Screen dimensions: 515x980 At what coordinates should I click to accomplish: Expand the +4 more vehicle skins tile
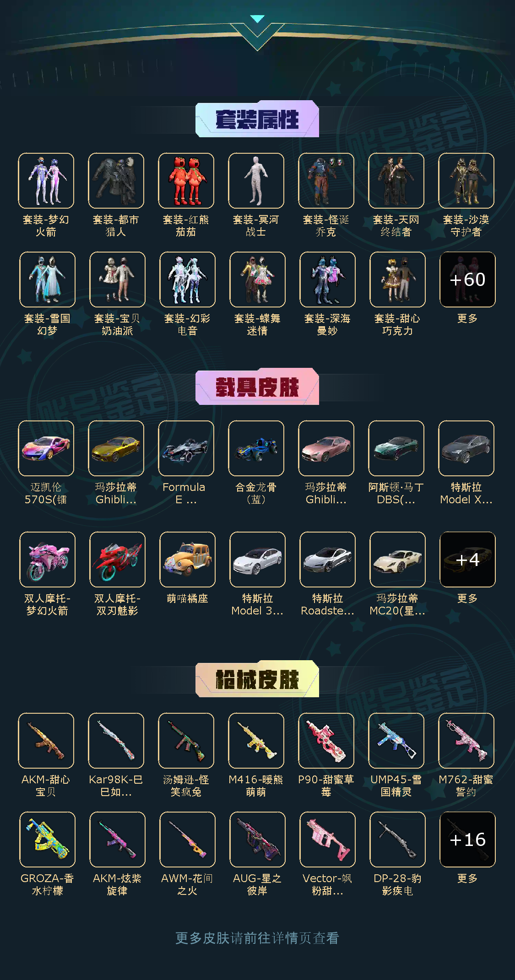click(467, 560)
